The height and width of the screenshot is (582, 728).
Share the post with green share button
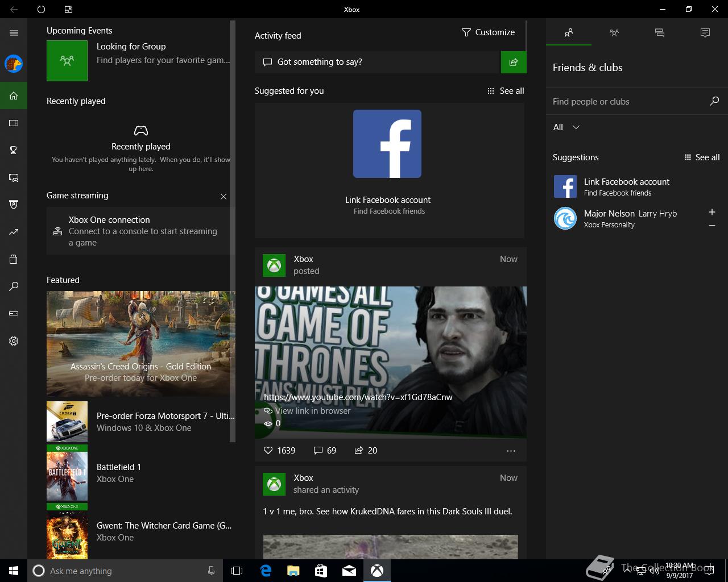point(514,62)
